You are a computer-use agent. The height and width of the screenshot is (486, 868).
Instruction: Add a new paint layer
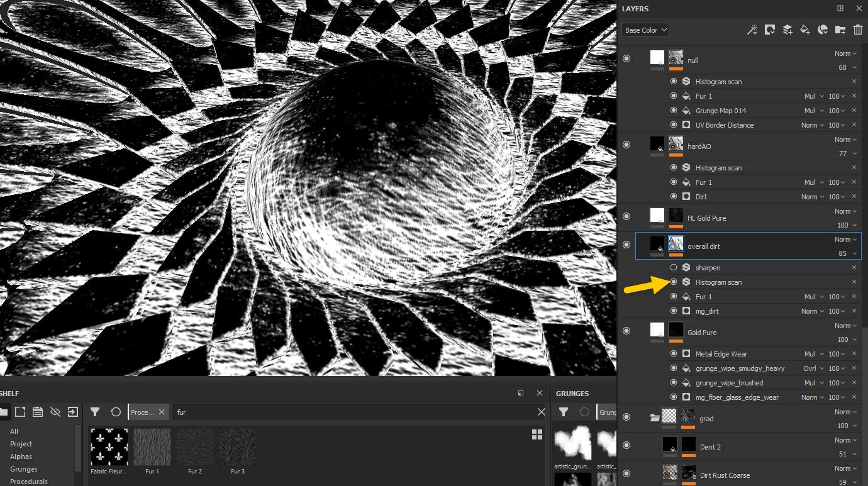(787, 30)
